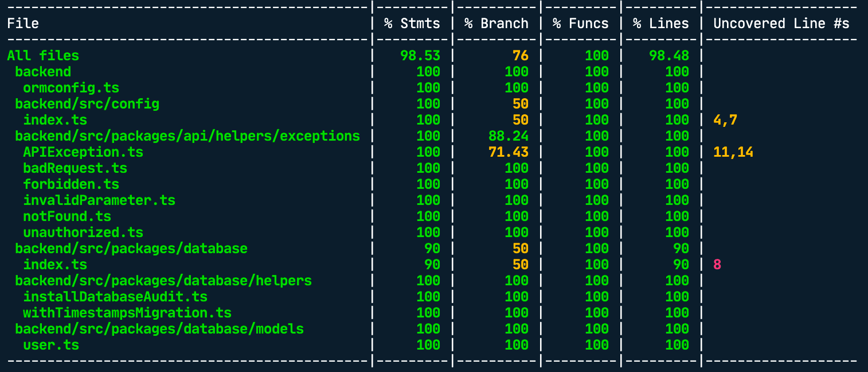Click branch value 100 in ormconfig.ts row
868x372 pixels.
[517, 88]
